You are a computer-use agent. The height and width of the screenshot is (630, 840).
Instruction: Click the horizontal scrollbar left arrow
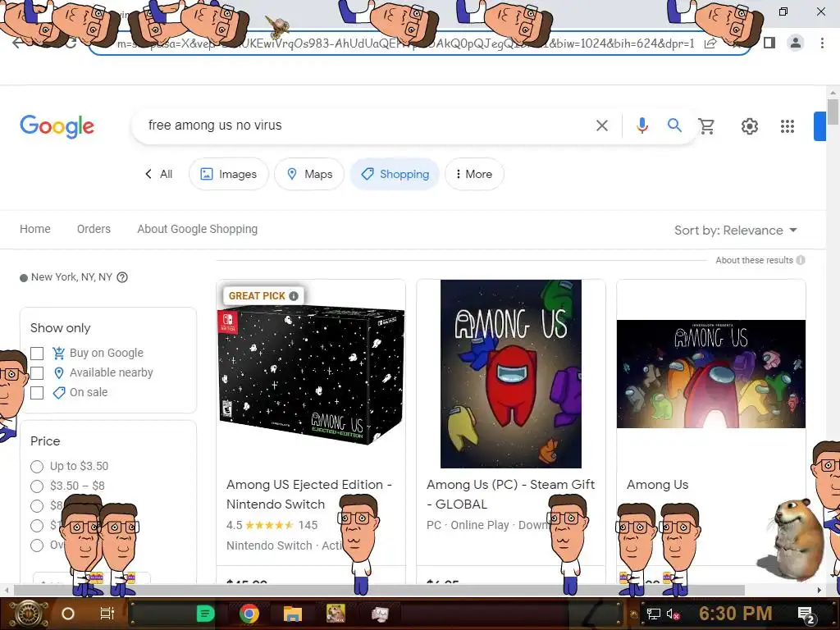(6, 590)
